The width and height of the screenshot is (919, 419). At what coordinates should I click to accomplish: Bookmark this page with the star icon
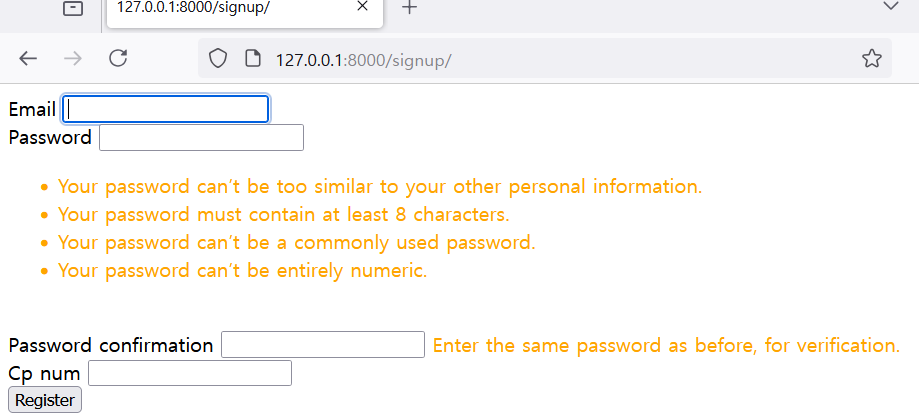coord(871,59)
